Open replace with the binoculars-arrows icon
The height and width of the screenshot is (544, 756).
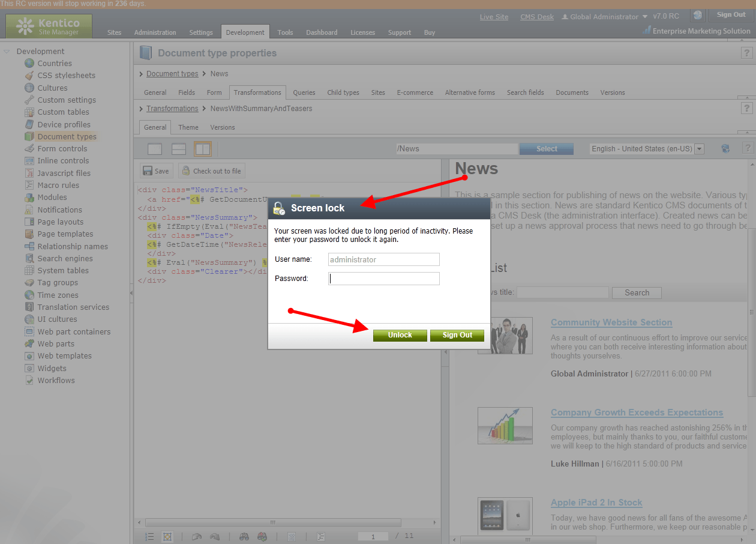(x=262, y=537)
